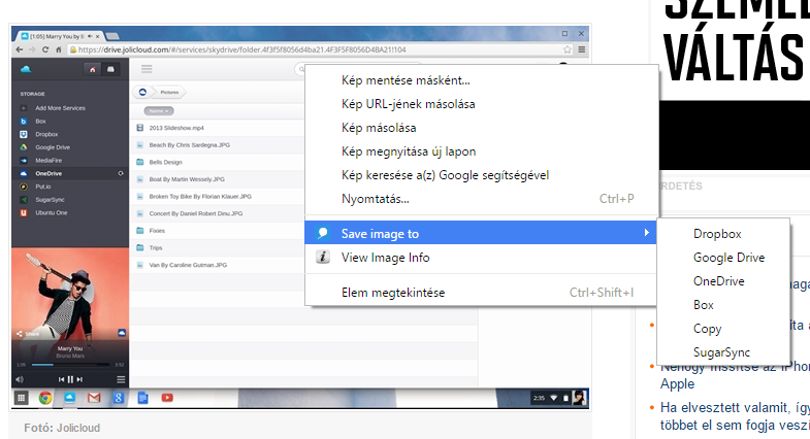
Task: Click the bookmark star in address bar
Action: [x=567, y=50]
